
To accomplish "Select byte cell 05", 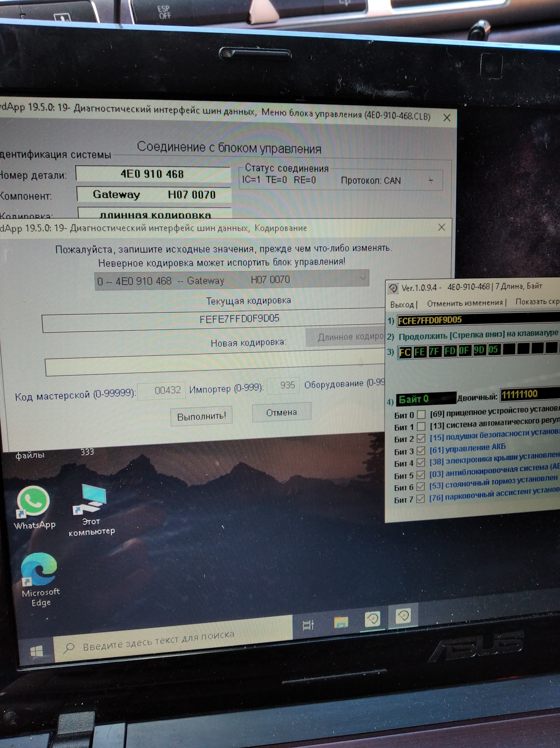I will pyautogui.click(x=493, y=349).
